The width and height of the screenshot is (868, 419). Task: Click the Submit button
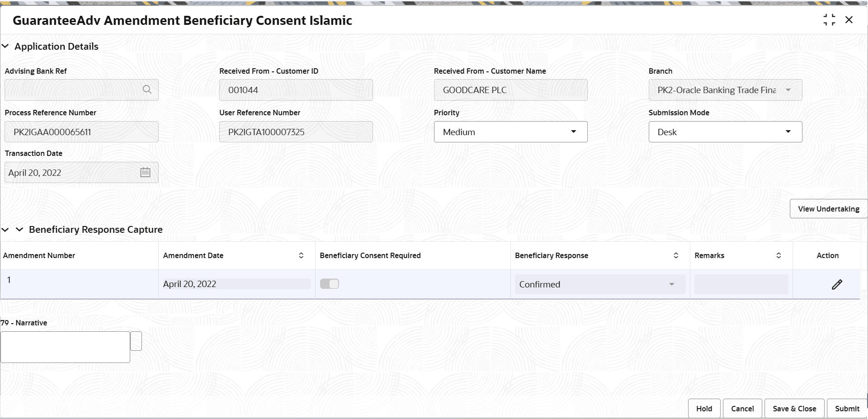847,409
